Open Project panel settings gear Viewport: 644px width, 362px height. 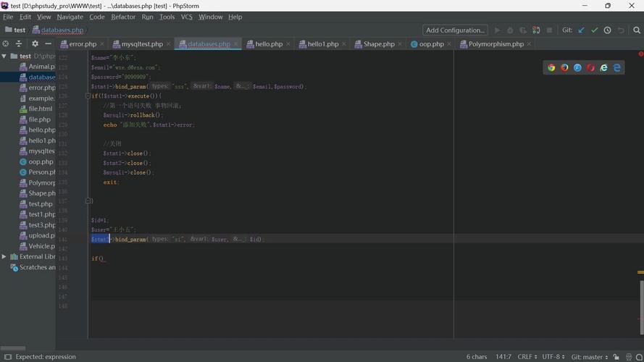click(x=35, y=43)
